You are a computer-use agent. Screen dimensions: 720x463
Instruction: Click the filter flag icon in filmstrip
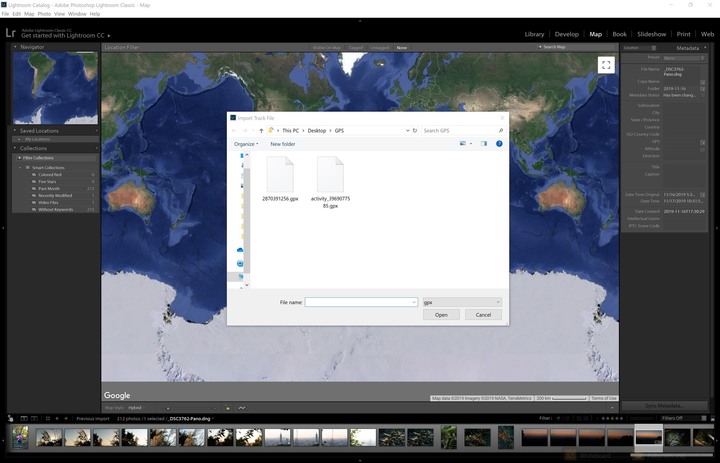click(558, 418)
